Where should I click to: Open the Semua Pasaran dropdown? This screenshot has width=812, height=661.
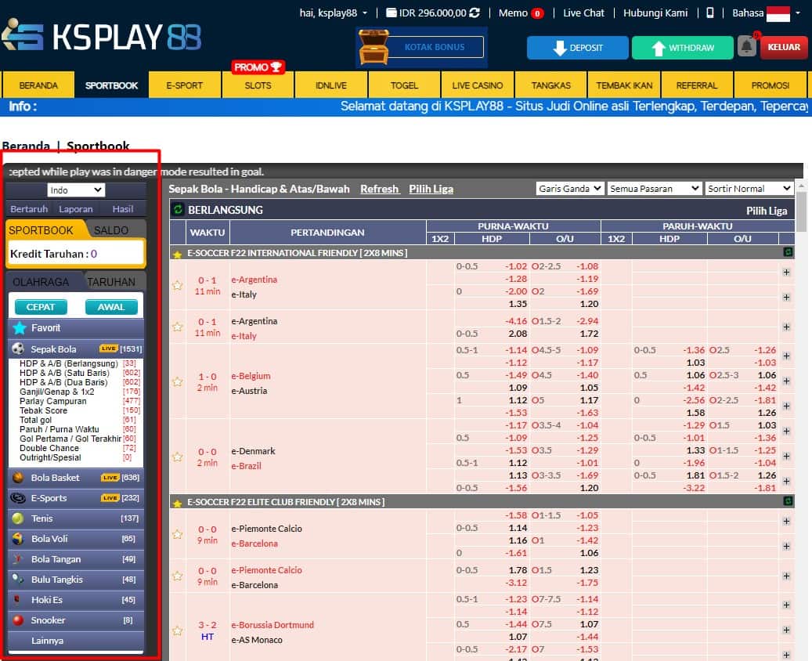pos(655,189)
